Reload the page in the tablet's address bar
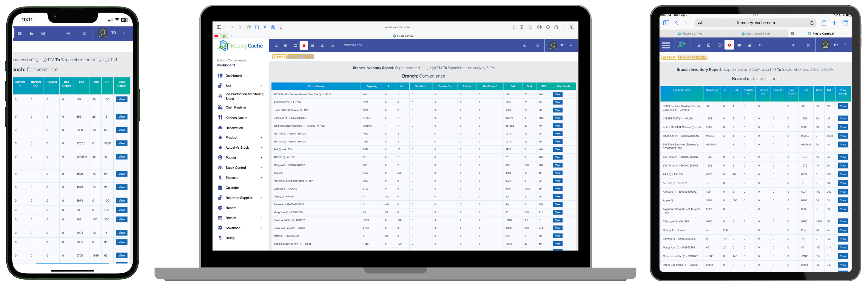Viewport: 868px width, 287px height. click(811, 23)
